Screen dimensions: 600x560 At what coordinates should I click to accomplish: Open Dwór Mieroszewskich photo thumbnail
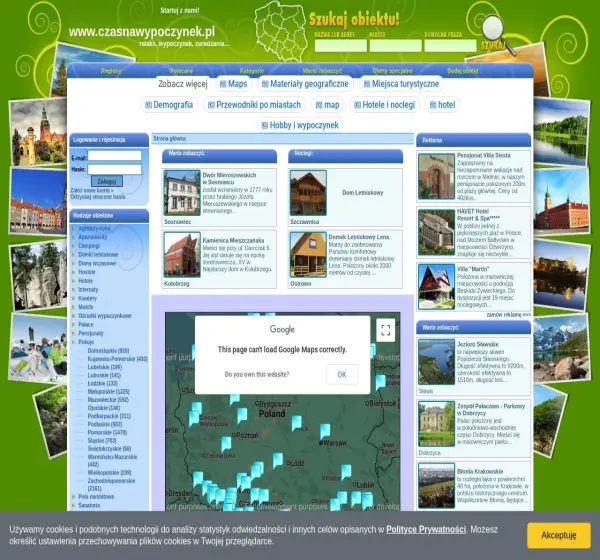tap(182, 193)
